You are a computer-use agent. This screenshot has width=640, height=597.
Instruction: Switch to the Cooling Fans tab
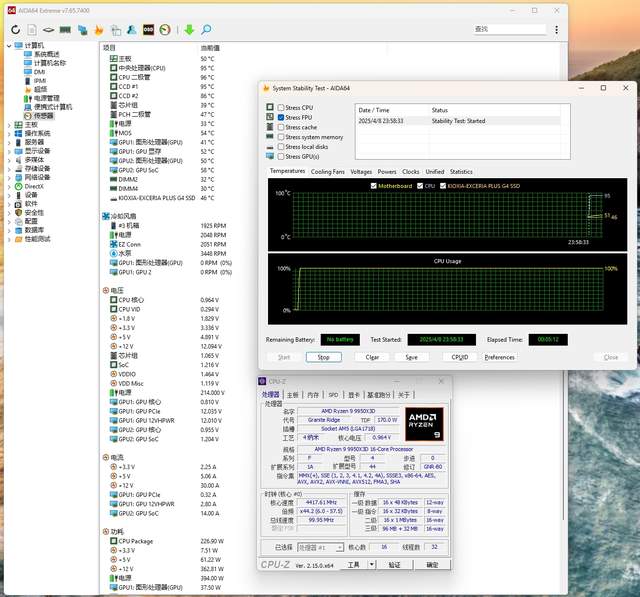pos(327,171)
